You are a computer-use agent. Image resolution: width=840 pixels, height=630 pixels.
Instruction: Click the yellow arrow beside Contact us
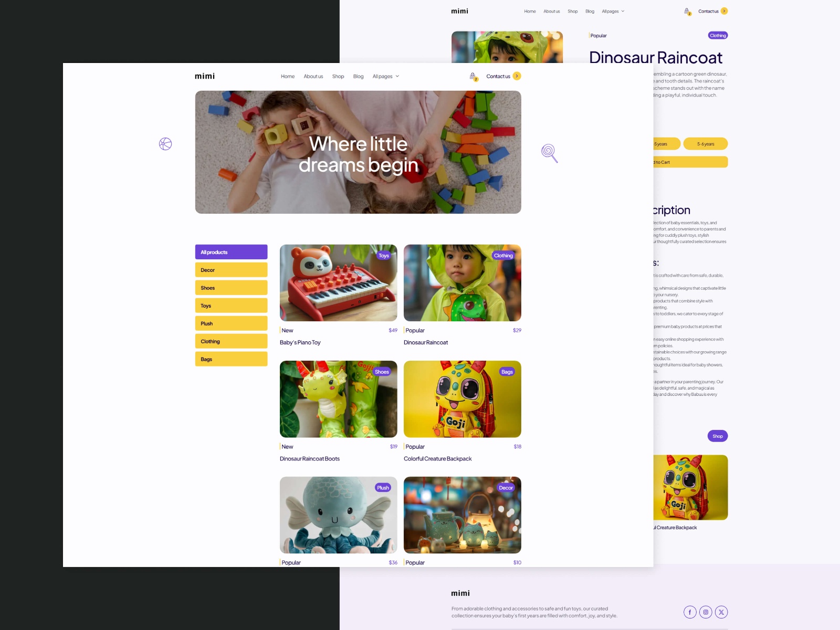517,76
